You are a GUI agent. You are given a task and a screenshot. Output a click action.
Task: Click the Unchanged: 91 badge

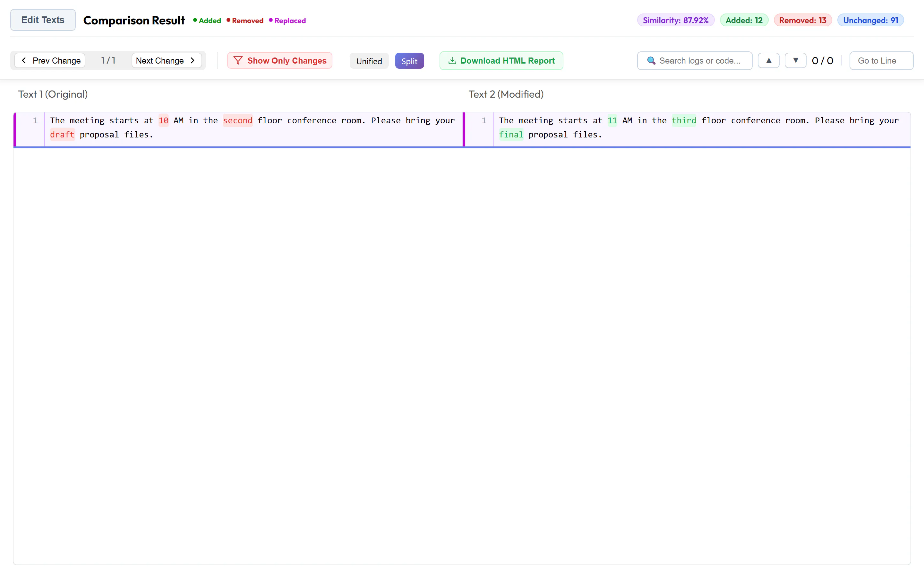[870, 20]
